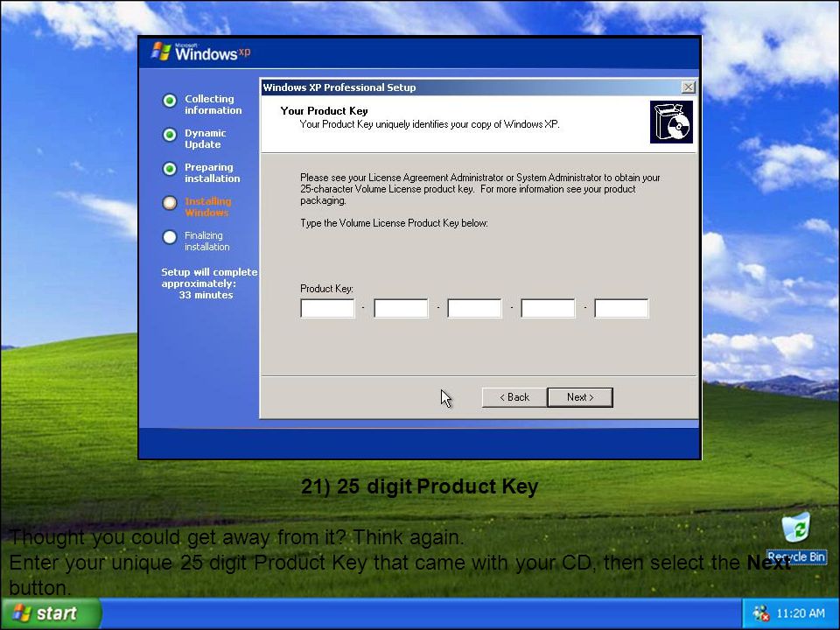Image resolution: width=840 pixels, height=630 pixels.
Task: Focus the fourth Product Key field
Action: pyautogui.click(x=548, y=309)
